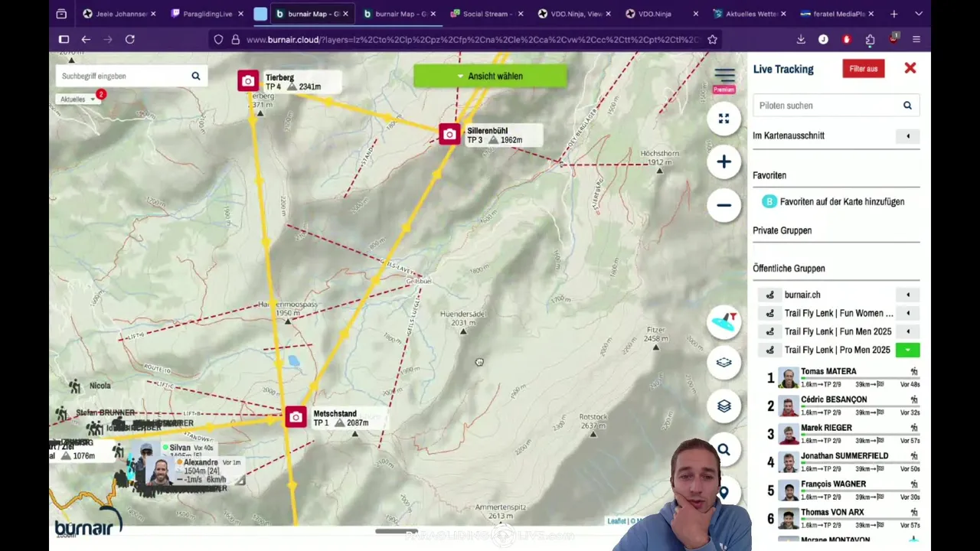This screenshot has width=980, height=551.
Task: Expand Trail Fly Lenk Fun Women group
Action: click(908, 313)
